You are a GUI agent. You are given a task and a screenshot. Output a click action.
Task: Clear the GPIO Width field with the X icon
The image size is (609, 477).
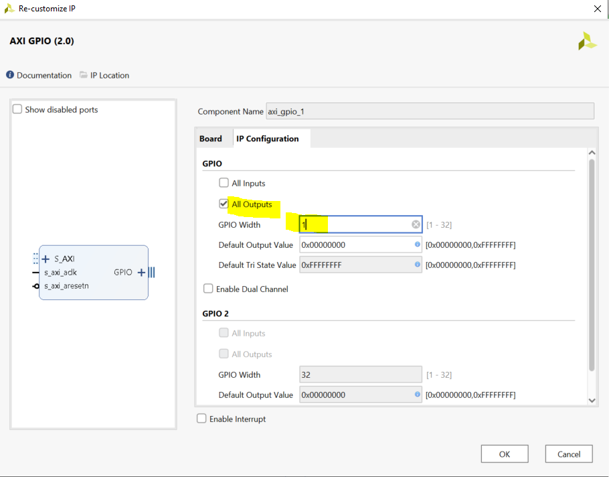click(416, 224)
